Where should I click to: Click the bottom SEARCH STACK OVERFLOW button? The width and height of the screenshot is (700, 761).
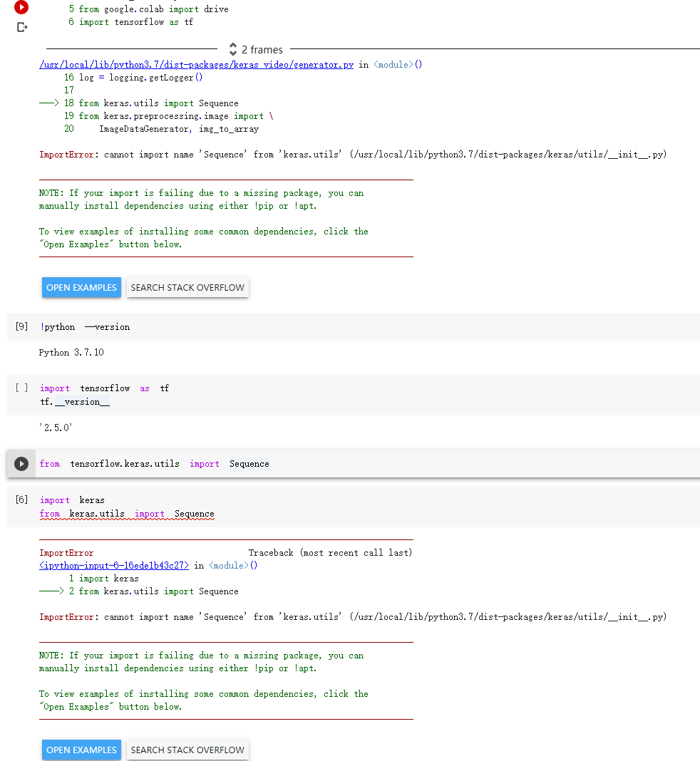[x=187, y=750]
